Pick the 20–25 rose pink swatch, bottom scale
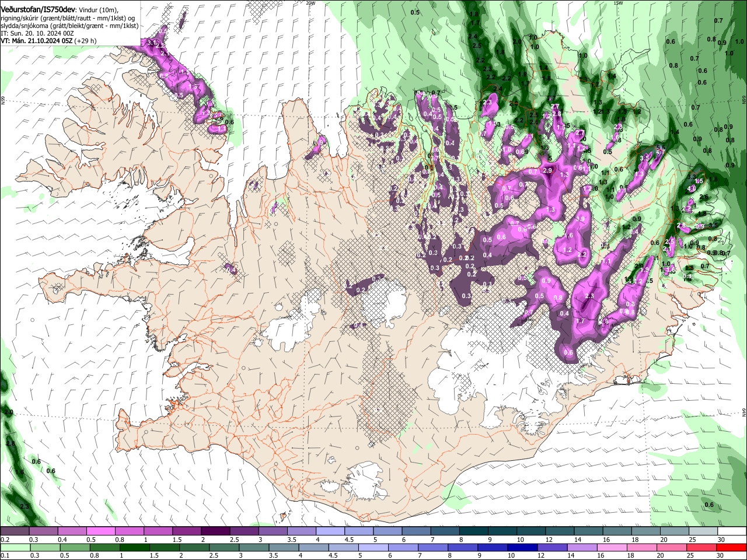This screenshot has height=560, width=747. click(x=672, y=547)
